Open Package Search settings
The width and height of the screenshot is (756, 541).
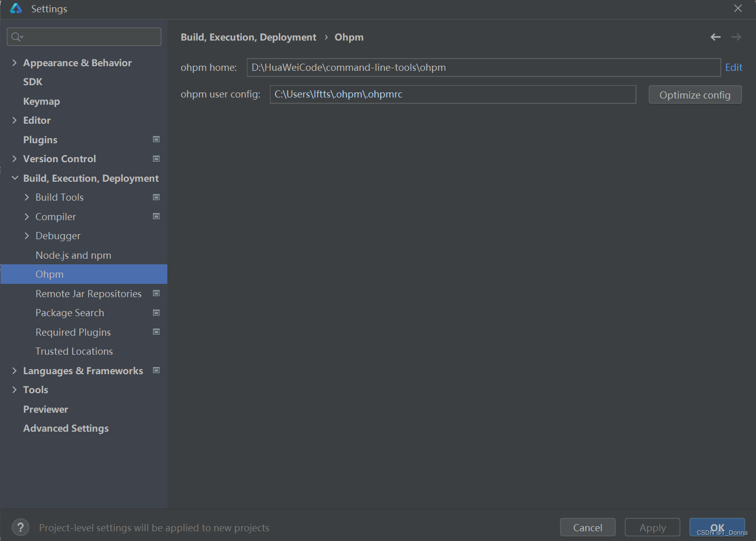point(70,313)
